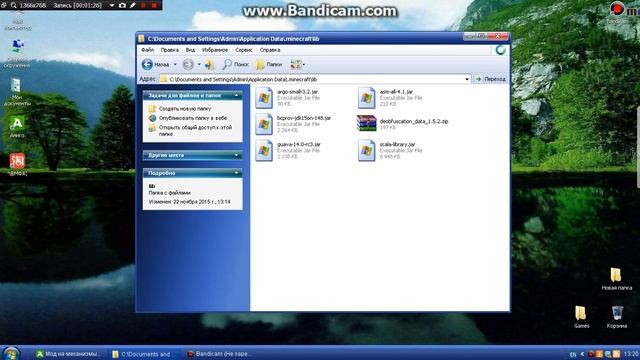Click the file name text argo-small-3.2.jar
This screenshot has width=640, height=360.
click(298, 92)
